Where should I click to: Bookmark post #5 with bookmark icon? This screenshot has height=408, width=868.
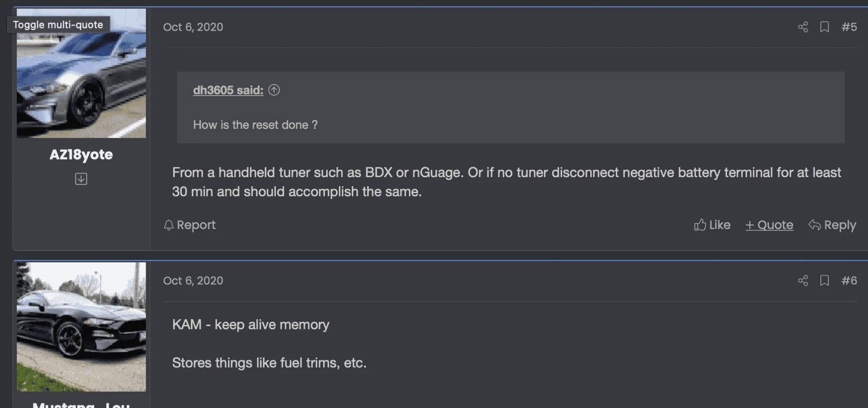point(825,27)
